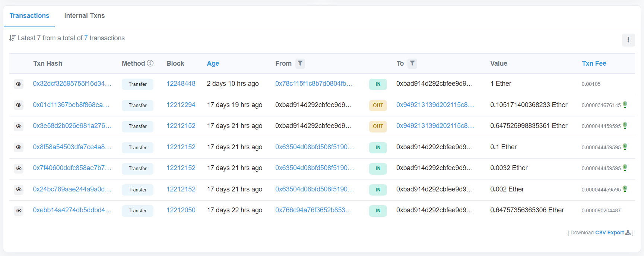This screenshot has width=644, height=256.
Task: Click the CSV Export link
Action: pos(609,232)
